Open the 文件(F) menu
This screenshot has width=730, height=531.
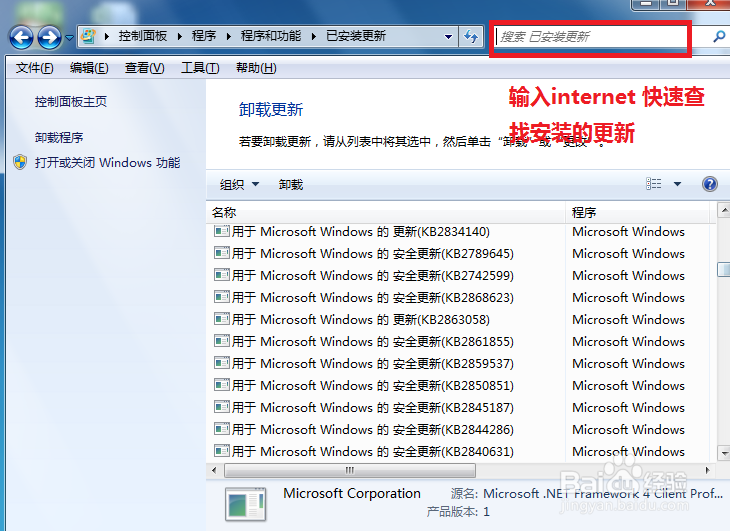click(x=34, y=68)
